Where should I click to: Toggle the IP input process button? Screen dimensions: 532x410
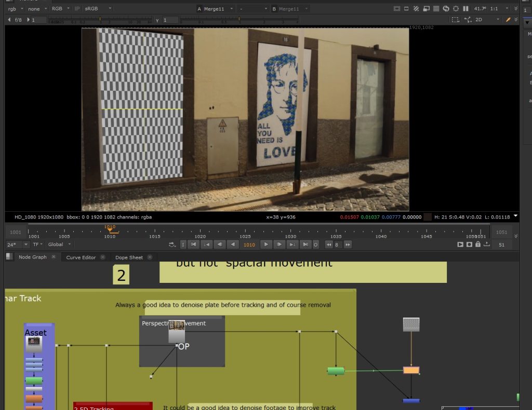77,9
